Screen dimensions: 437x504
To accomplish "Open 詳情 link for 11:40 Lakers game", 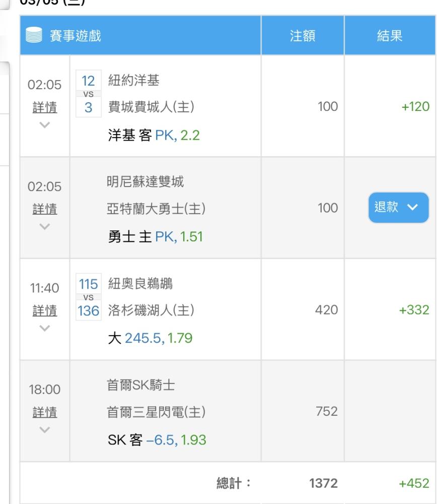I will pyautogui.click(x=45, y=310).
